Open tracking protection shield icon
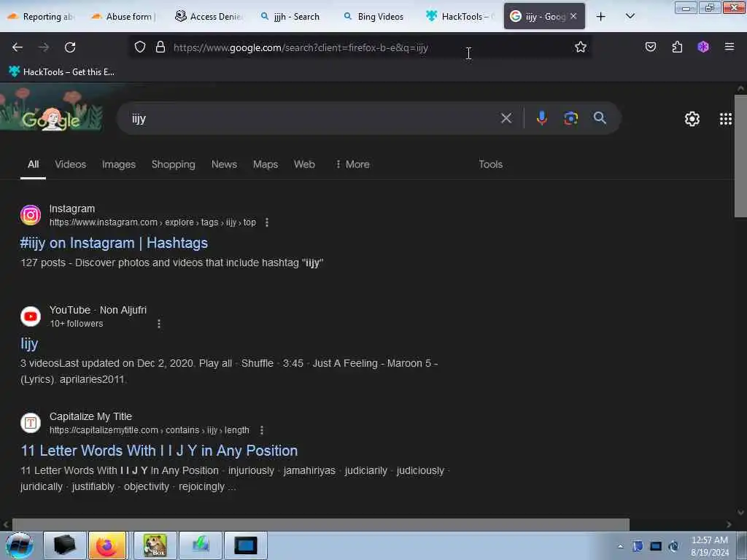 [139, 47]
